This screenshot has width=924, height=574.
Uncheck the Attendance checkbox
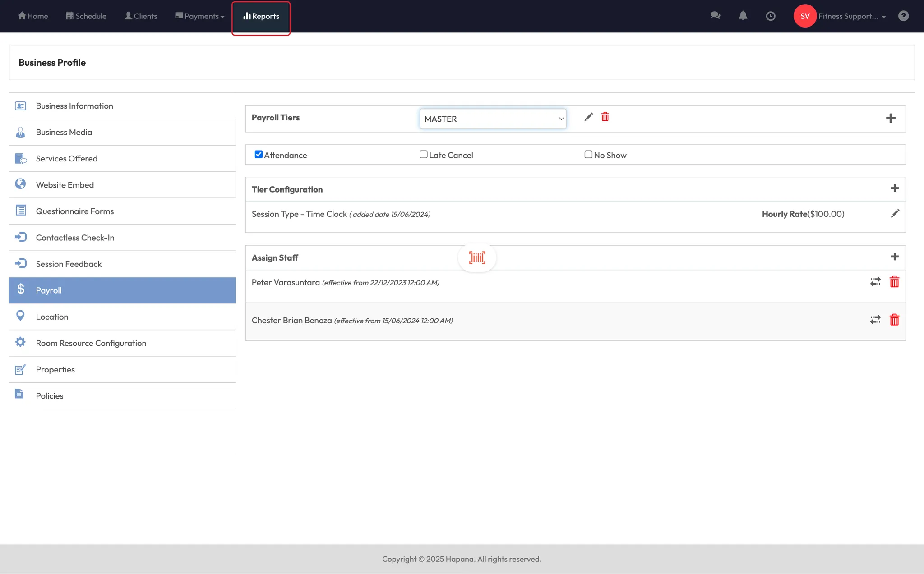pyautogui.click(x=259, y=155)
